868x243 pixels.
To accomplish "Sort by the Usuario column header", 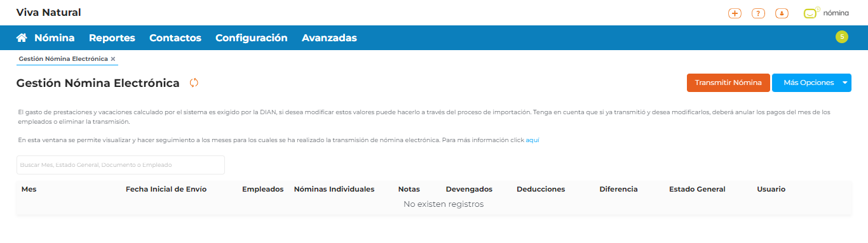I will tap(771, 189).
